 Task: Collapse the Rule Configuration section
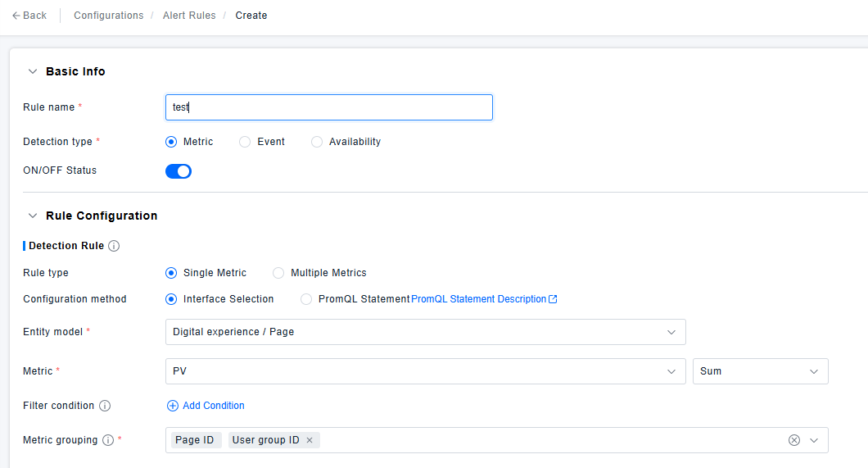click(33, 216)
